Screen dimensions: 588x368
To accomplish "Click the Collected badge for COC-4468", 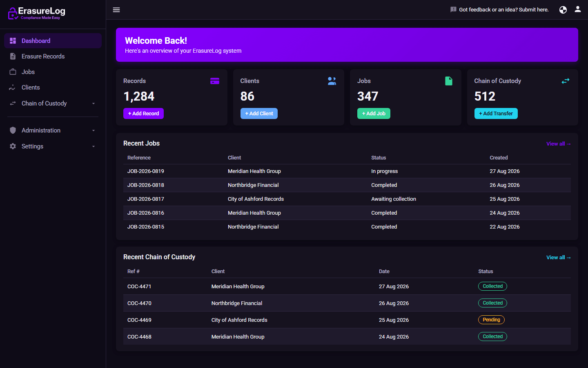I will pyautogui.click(x=492, y=337).
